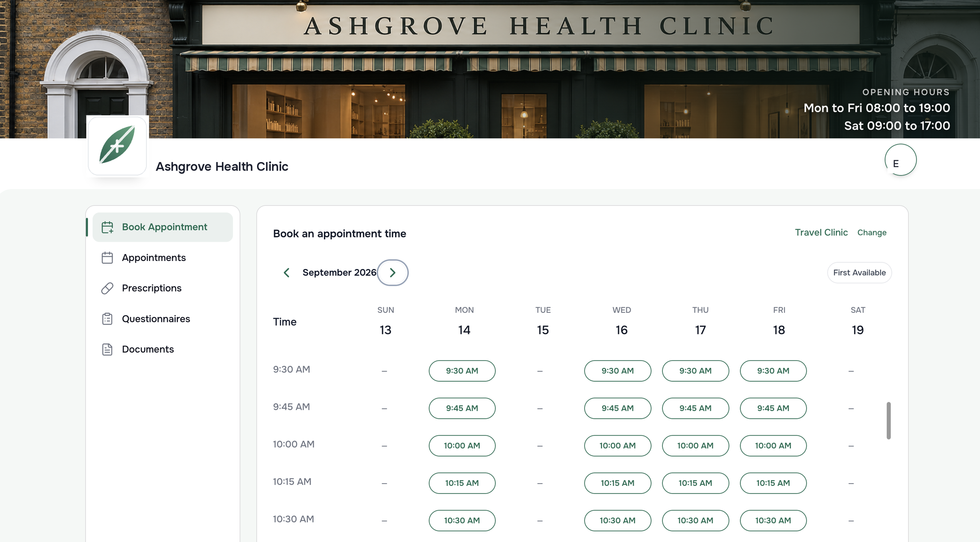Reserve Wednesday 16 at 10:30 AM slot
The image size is (980, 542).
617,521
